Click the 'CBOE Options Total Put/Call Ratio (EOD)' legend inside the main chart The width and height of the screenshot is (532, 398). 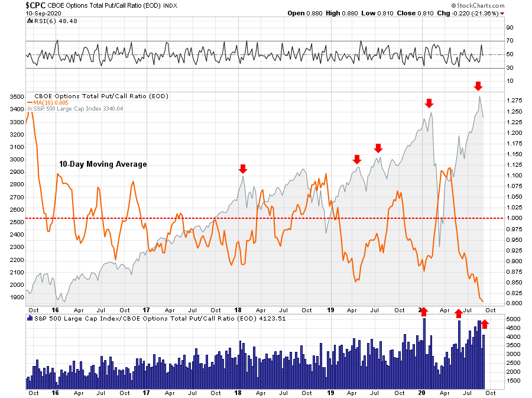(102, 96)
